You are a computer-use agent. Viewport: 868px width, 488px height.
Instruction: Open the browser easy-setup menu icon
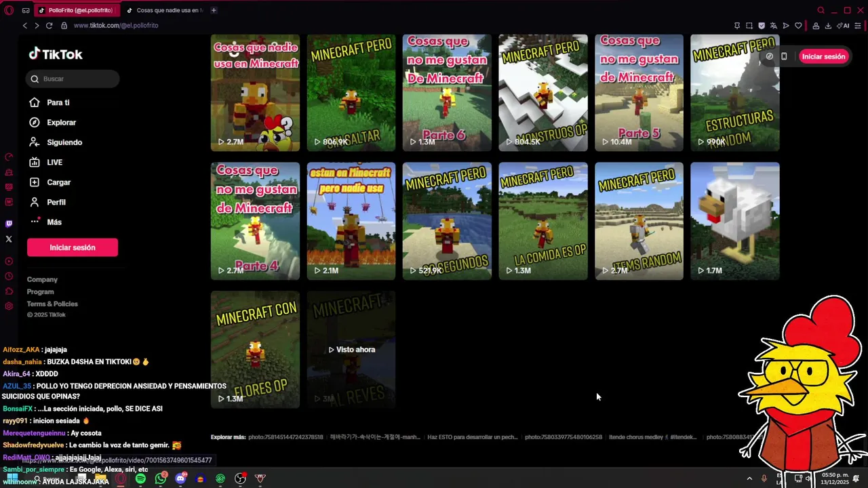tap(858, 26)
